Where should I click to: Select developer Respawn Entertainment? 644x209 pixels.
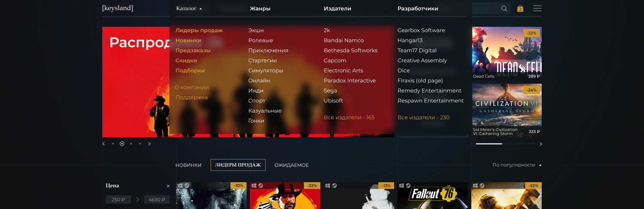pyautogui.click(x=431, y=100)
